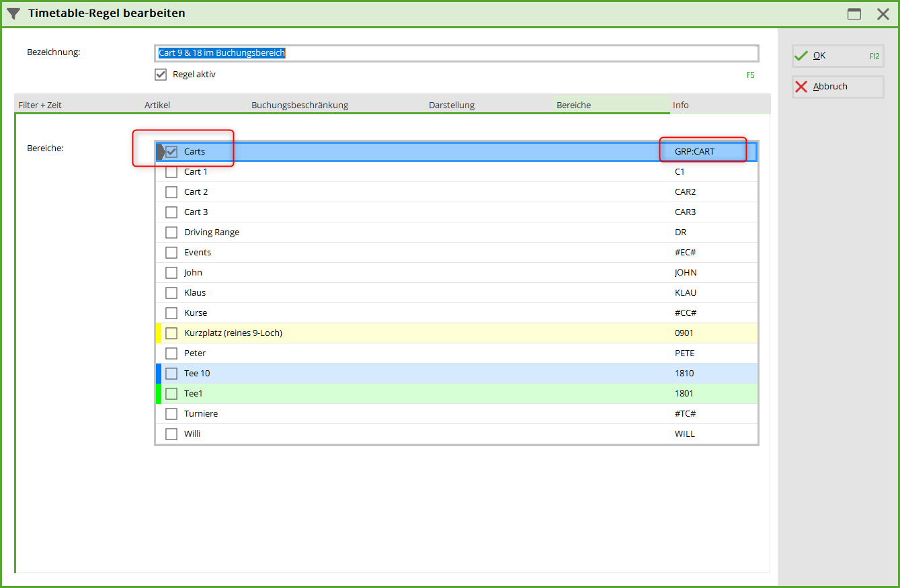Open the Darstellung tab
The image size is (900, 588).
click(x=452, y=106)
